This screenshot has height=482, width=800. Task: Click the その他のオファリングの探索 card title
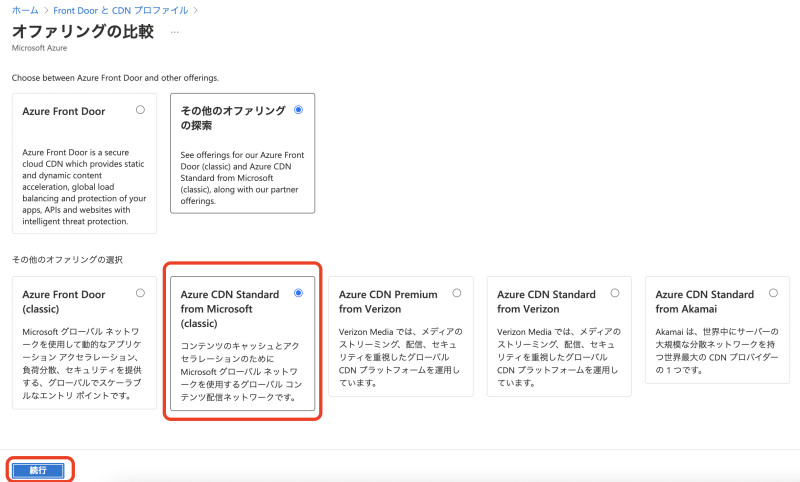click(x=232, y=118)
